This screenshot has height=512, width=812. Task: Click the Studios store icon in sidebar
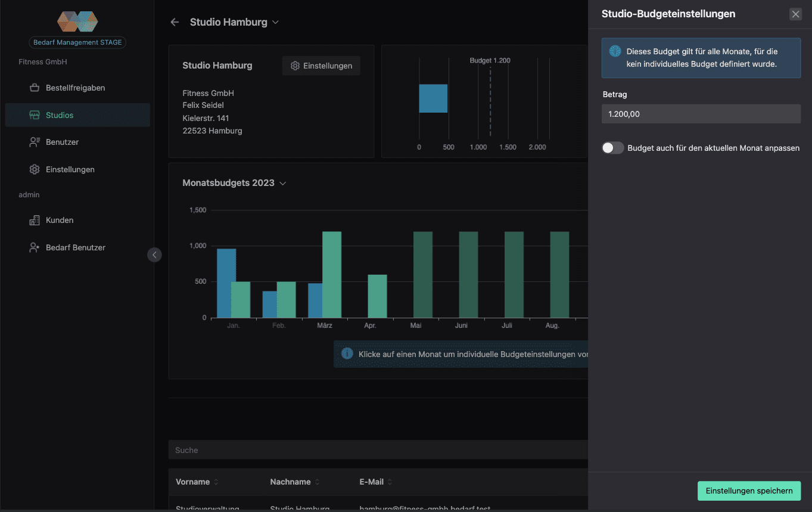point(35,115)
